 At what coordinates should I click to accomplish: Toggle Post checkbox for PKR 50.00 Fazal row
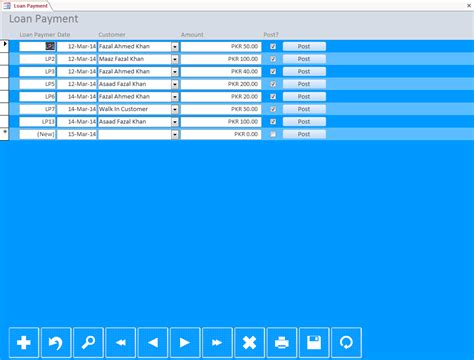(273, 46)
